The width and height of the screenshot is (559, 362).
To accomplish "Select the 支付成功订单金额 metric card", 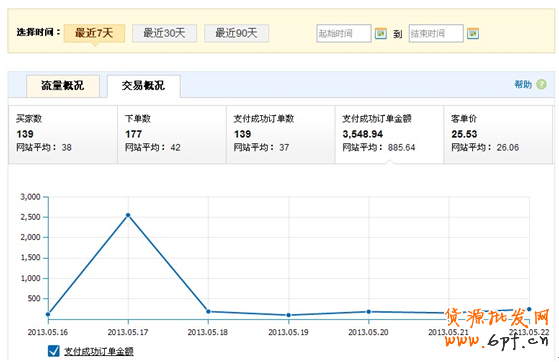I will [x=389, y=134].
